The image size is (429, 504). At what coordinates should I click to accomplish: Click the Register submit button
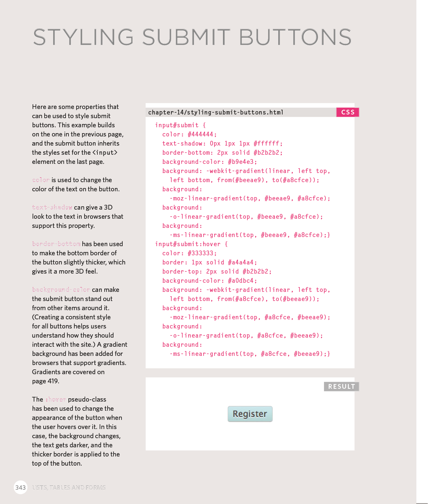click(250, 414)
